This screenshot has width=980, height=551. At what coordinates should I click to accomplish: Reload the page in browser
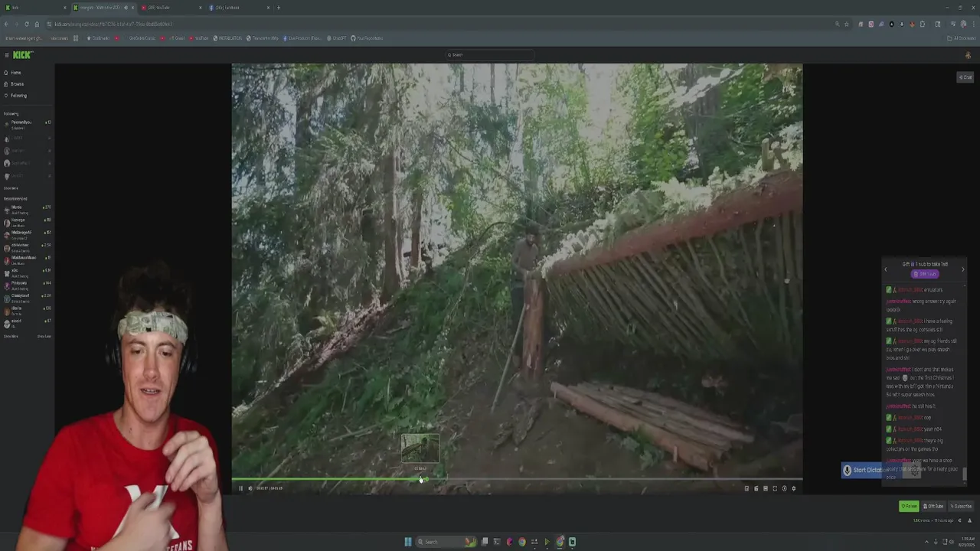pyautogui.click(x=27, y=24)
